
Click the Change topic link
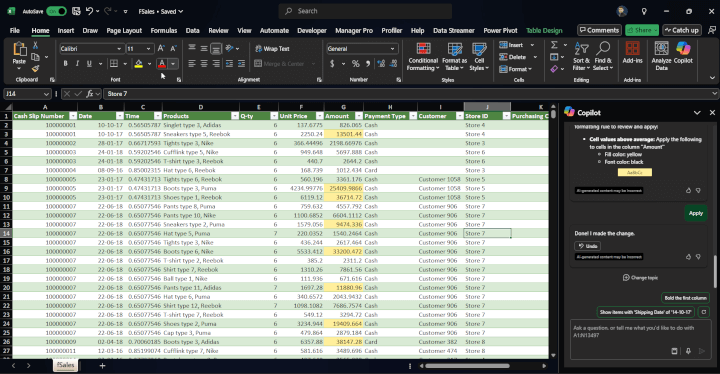(640, 278)
